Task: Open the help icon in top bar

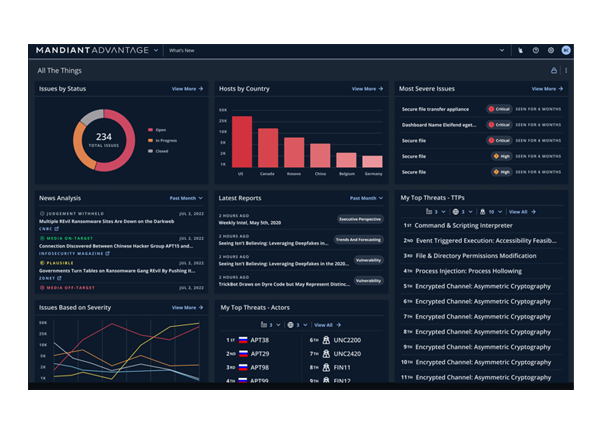Action: tap(536, 50)
